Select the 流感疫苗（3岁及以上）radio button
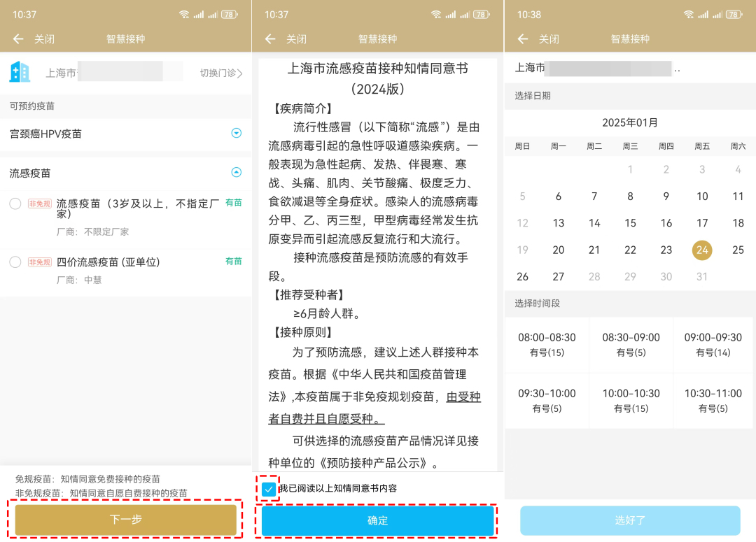 [x=15, y=204]
